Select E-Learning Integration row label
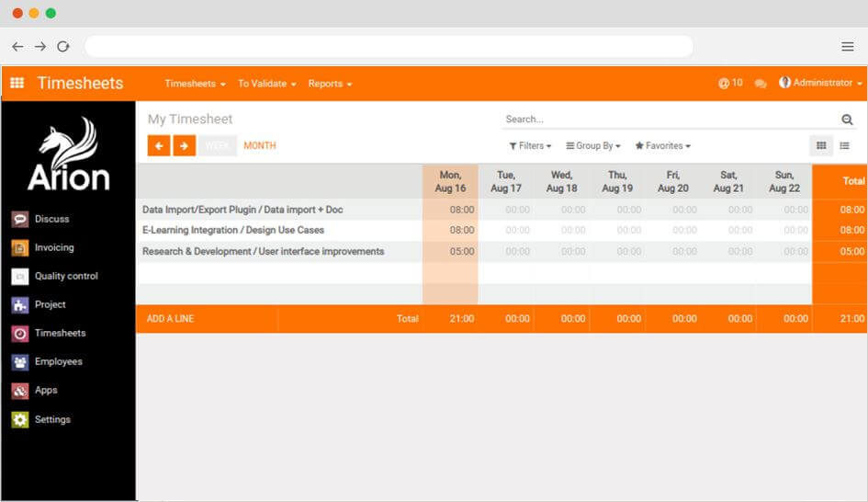Viewport: 868px width, 502px height. click(x=233, y=230)
